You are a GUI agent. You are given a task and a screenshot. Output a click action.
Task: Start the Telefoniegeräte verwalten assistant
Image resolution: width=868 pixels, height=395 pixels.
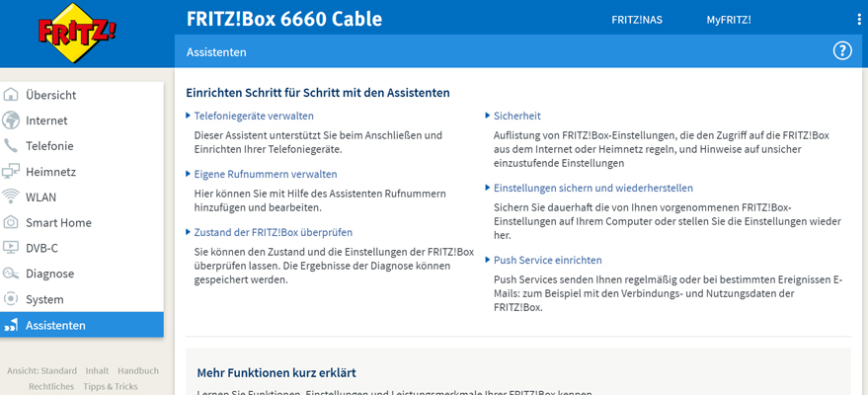click(254, 116)
